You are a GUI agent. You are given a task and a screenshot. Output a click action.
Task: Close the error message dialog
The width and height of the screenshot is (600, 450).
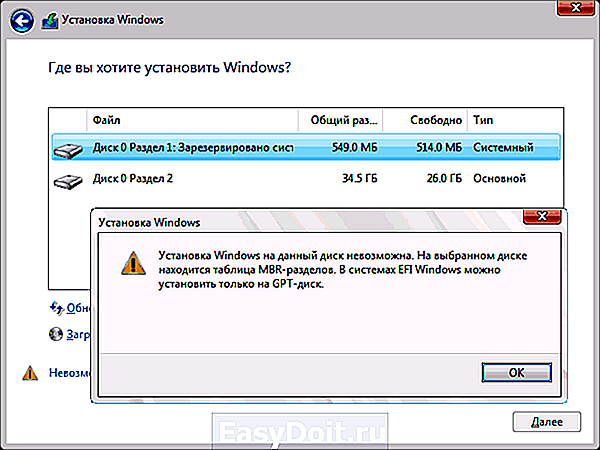tap(542, 216)
